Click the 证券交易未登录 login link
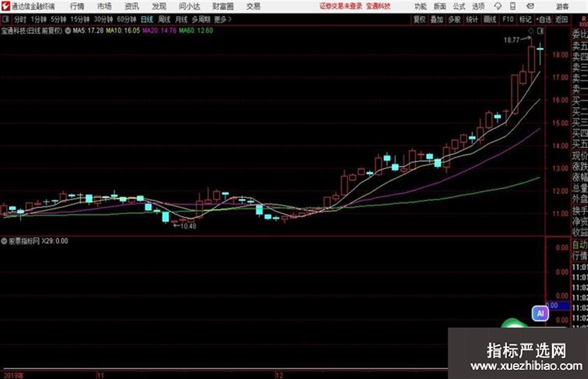The height and width of the screenshot is (379, 588). (341, 6)
